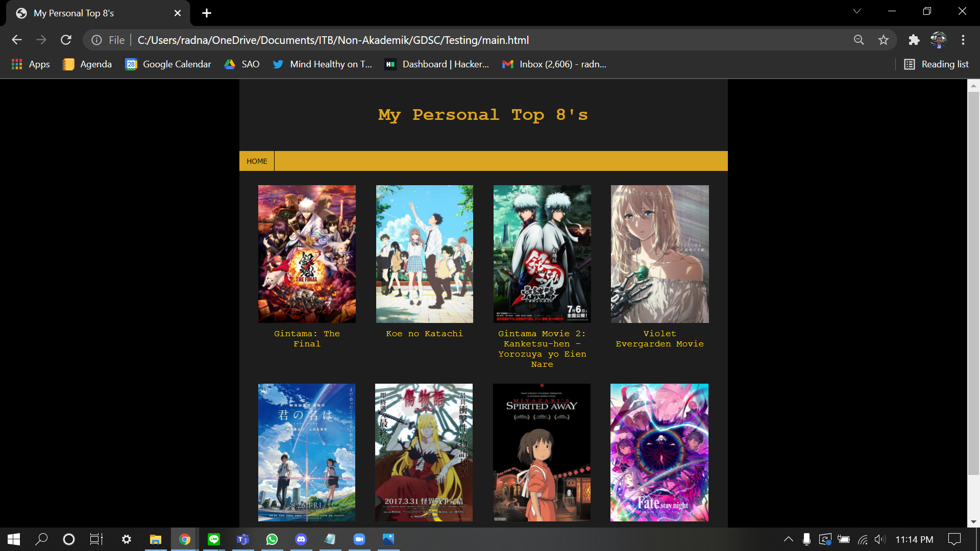
Task: Select the Gintama Movie 2 poster
Action: tap(542, 254)
